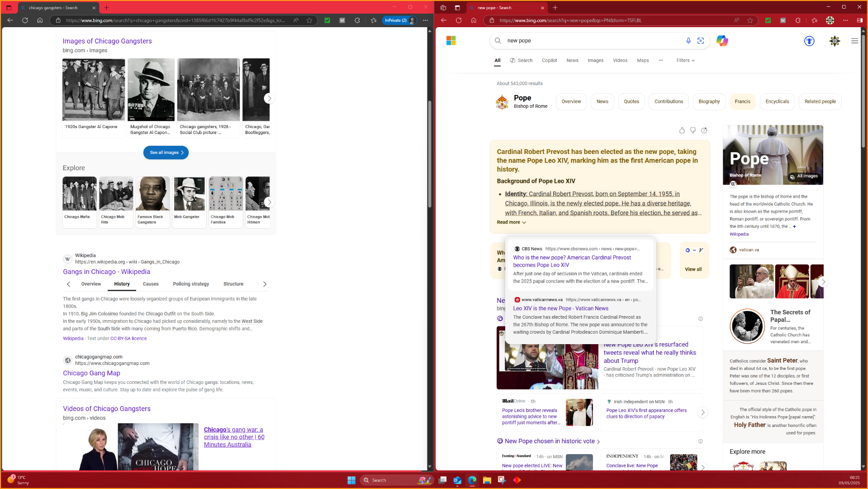This screenshot has width=868, height=489.
Task: Open visual search camera icon
Action: (x=701, y=41)
